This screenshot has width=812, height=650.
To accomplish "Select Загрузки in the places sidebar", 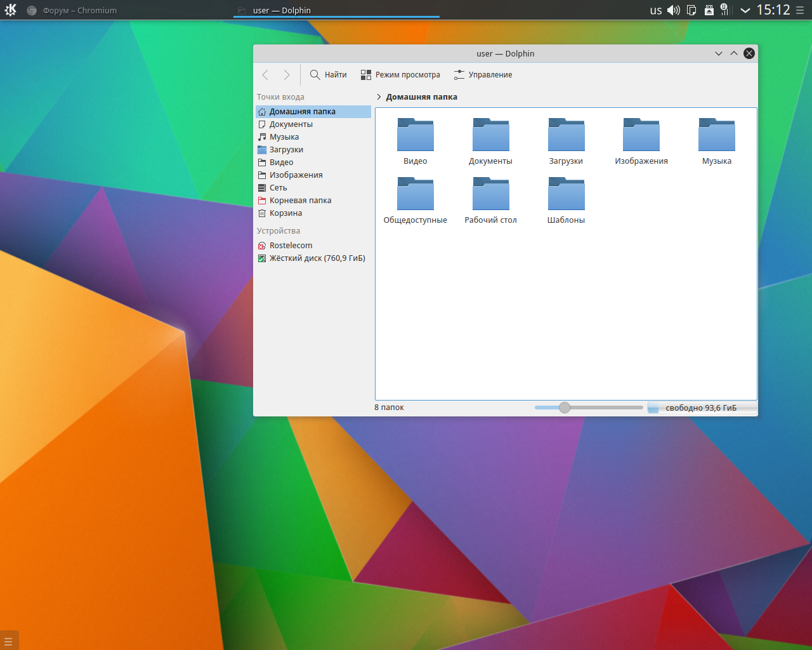I will 286,150.
